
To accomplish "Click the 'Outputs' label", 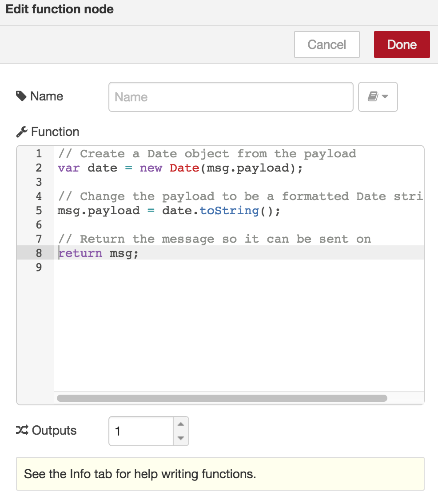I will 54,430.
